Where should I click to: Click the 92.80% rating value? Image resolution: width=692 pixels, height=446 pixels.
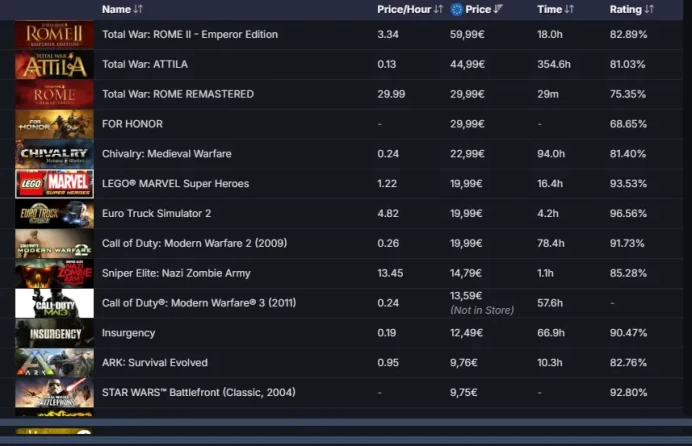click(x=628, y=393)
